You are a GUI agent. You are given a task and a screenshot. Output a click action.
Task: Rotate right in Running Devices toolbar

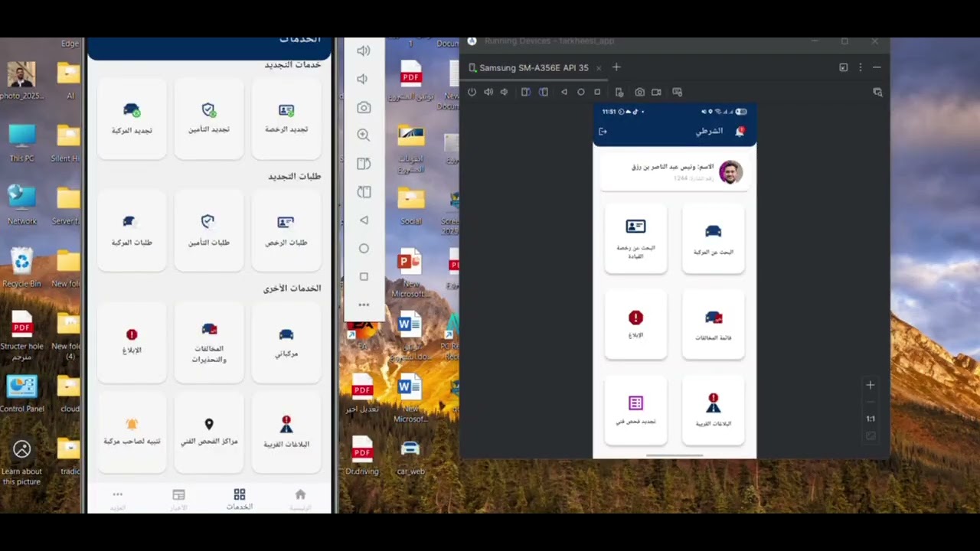(544, 92)
